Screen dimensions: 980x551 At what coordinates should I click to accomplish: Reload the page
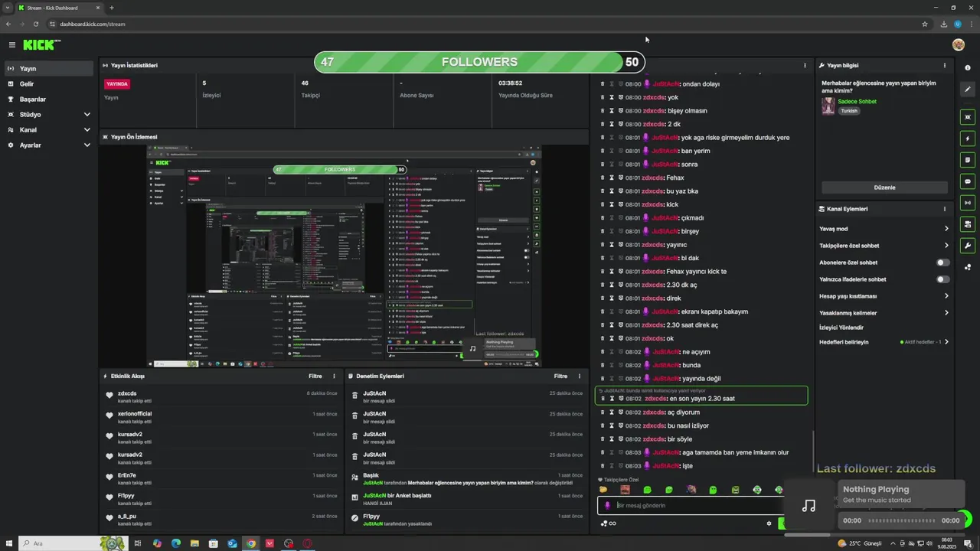click(36, 24)
